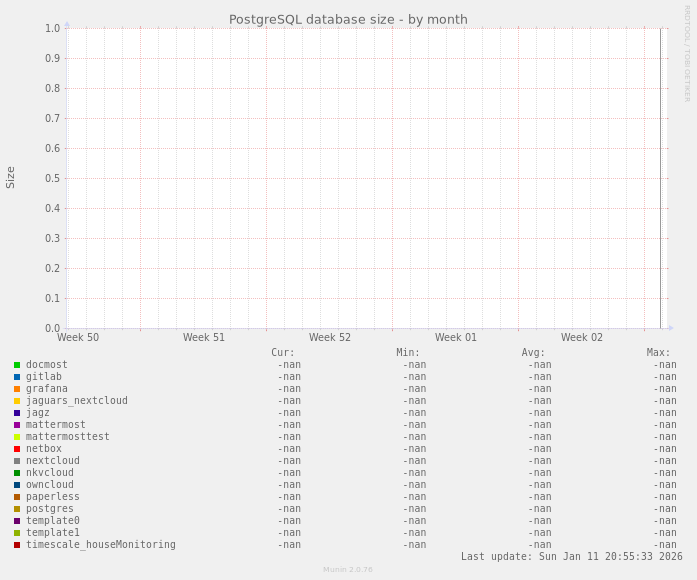Click the paperless brown legend swatch

click(x=17, y=497)
